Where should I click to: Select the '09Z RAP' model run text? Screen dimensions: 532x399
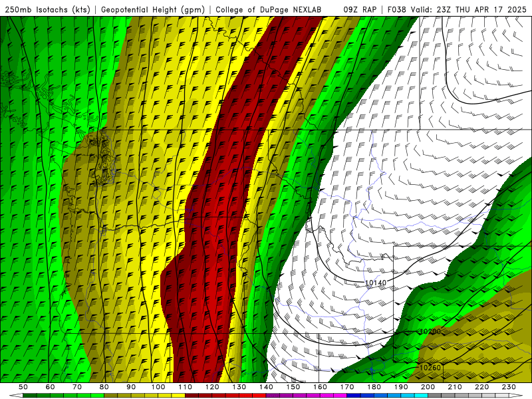(360, 9)
